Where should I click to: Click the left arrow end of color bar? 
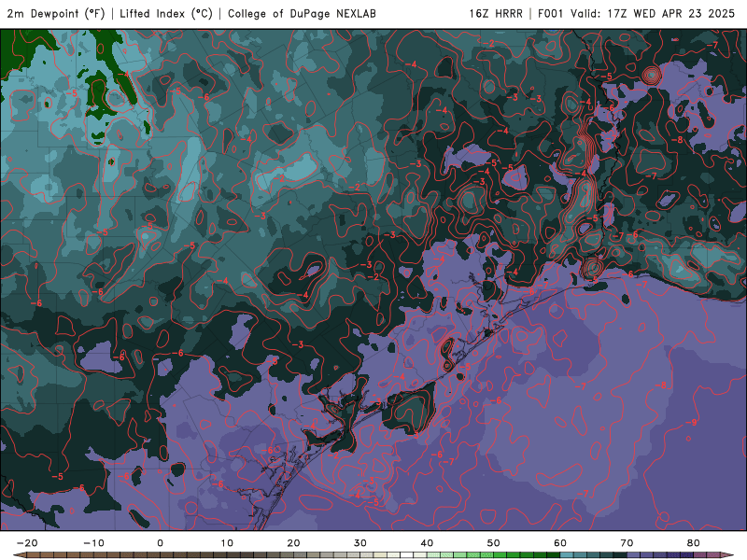(20, 555)
